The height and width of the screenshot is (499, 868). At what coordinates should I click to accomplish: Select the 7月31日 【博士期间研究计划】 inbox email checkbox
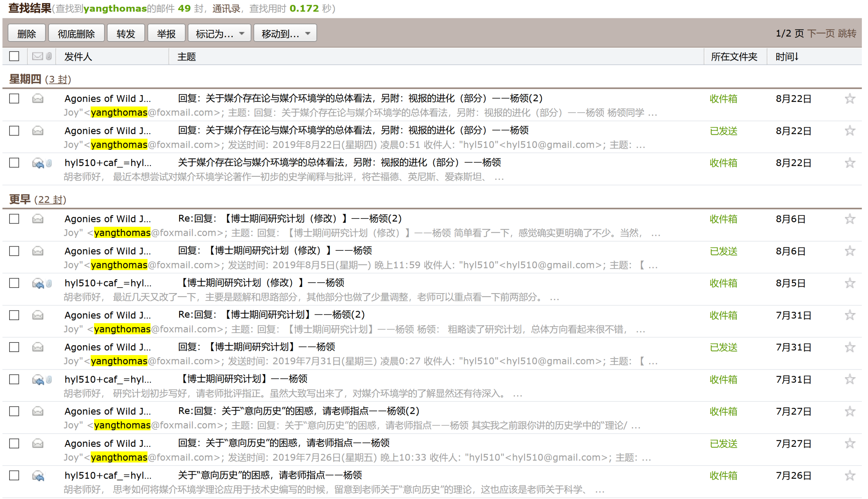click(x=14, y=379)
